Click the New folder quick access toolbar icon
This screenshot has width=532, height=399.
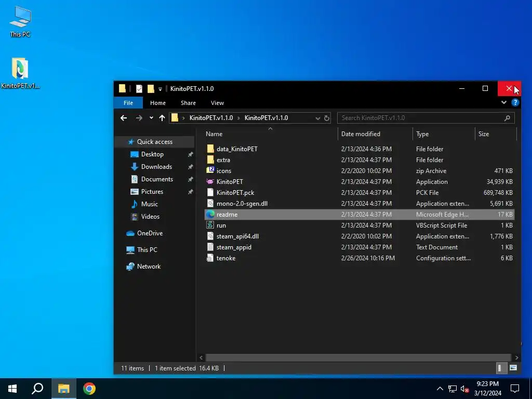click(x=151, y=89)
